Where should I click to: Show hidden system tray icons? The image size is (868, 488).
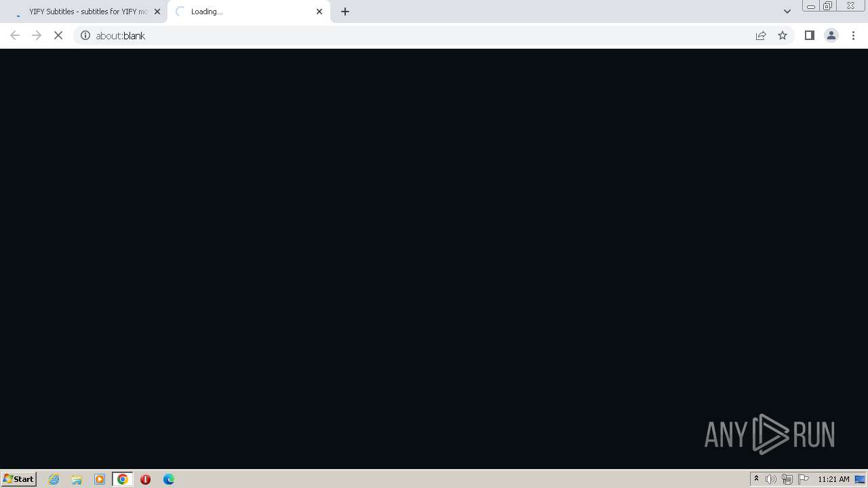[756, 479]
